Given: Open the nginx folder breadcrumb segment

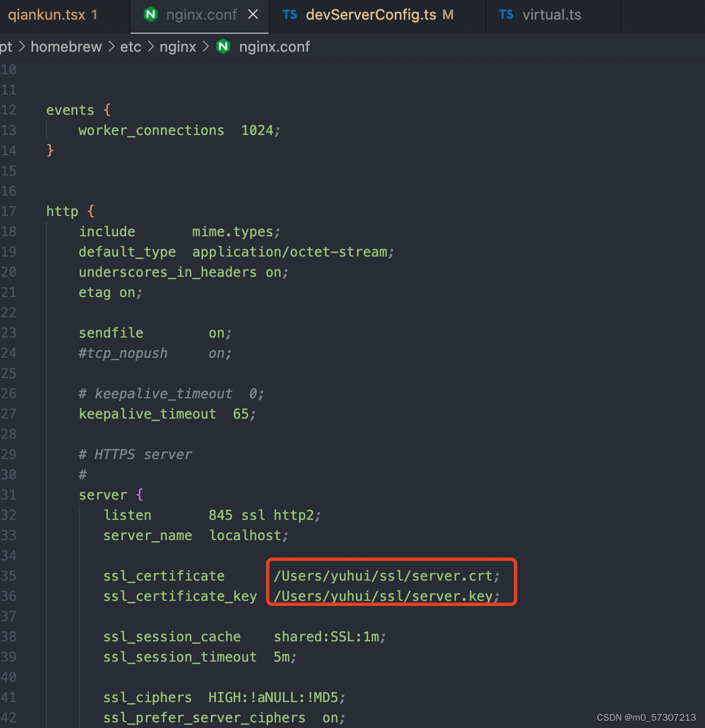Looking at the screenshot, I should [x=178, y=47].
